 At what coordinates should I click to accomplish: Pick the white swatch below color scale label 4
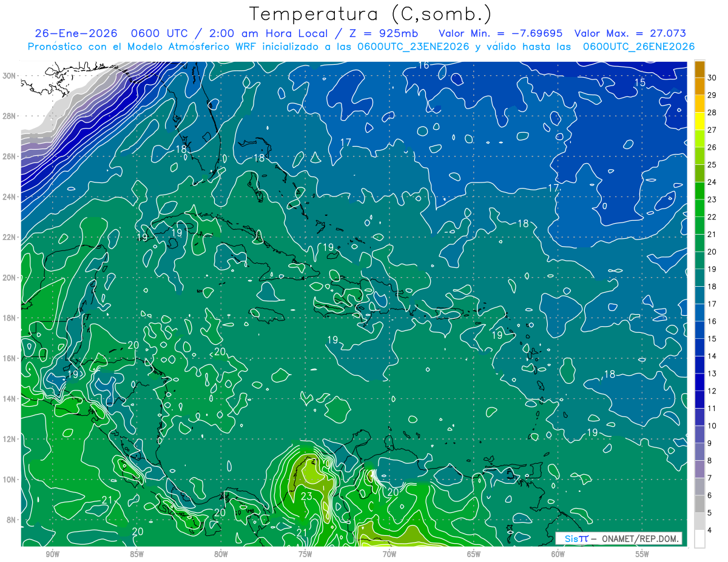point(699,539)
